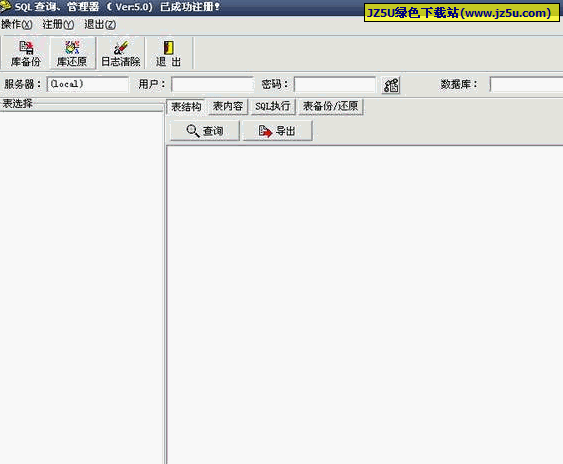Open the 注册(Y) menu
Viewport: 563px width, 464px height.
click(x=58, y=24)
